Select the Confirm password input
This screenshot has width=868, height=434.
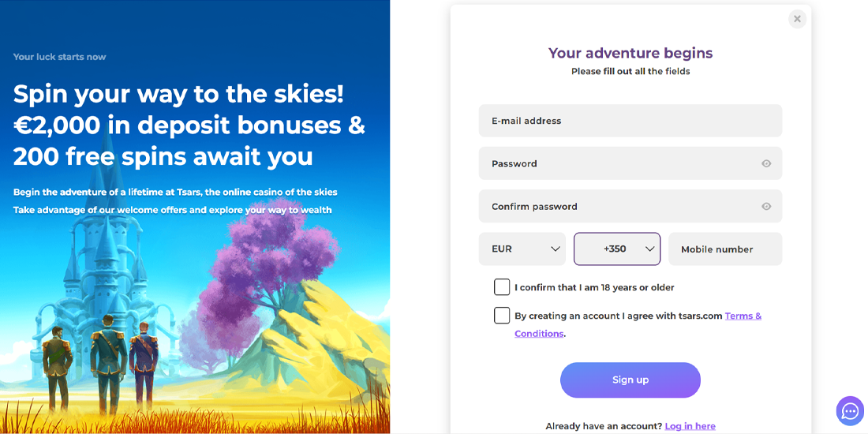click(x=615, y=207)
